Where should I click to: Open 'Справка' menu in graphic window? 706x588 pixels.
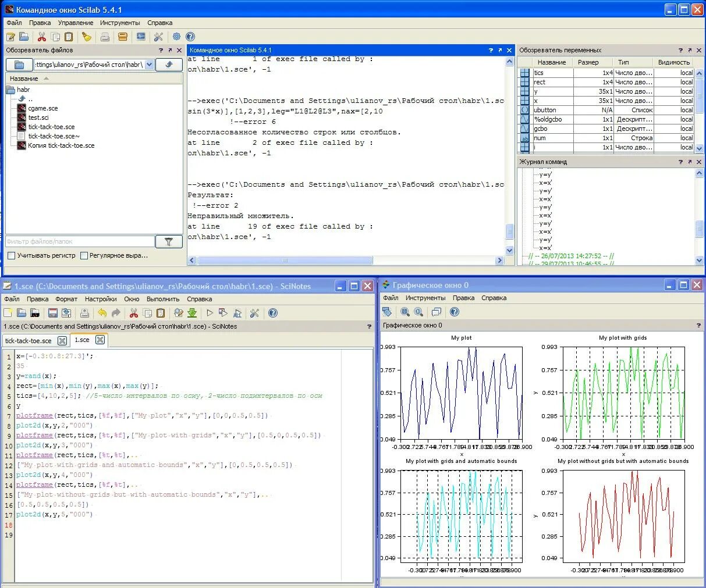[494, 298]
